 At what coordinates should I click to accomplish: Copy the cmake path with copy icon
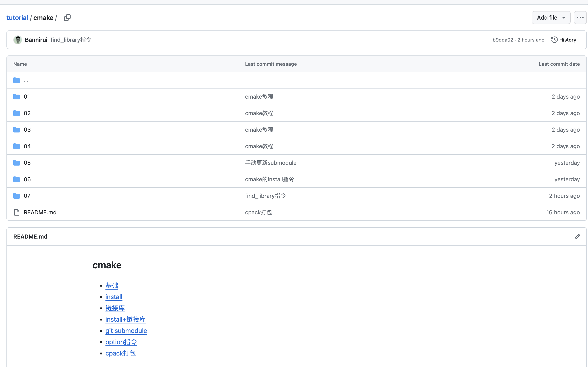[67, 18]
